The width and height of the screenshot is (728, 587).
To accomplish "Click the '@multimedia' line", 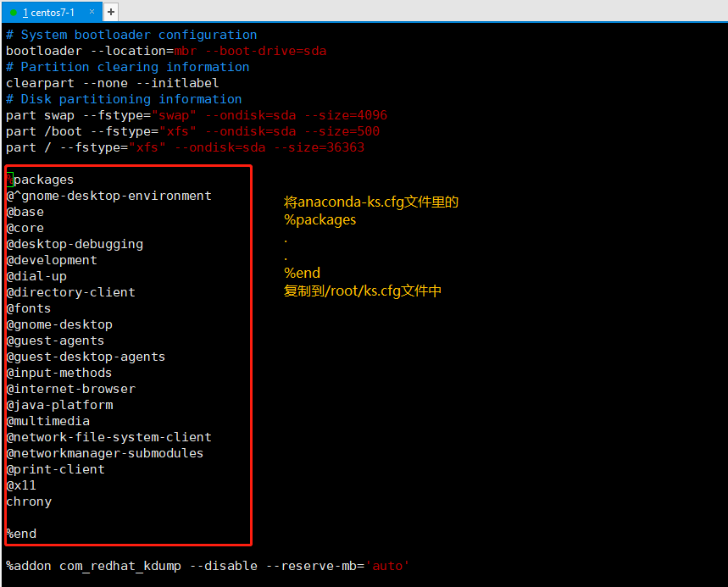I will pos(47,421).
